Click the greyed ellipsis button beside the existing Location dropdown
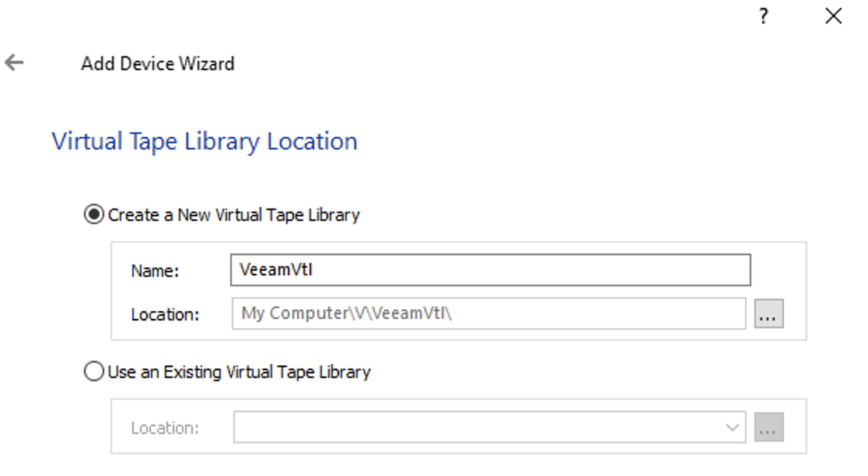The height and width of the screenshot is (476, 868). pyautogui.click(x=769, y=427)
